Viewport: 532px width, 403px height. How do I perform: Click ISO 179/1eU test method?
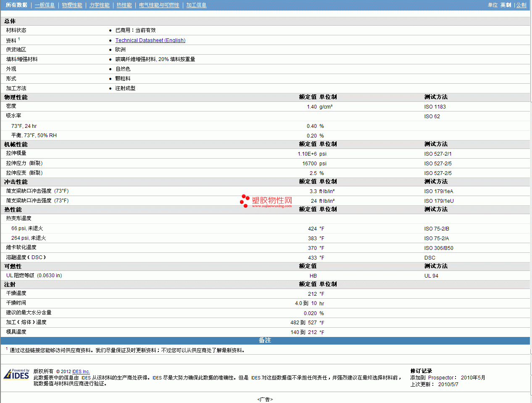[439, 201]
